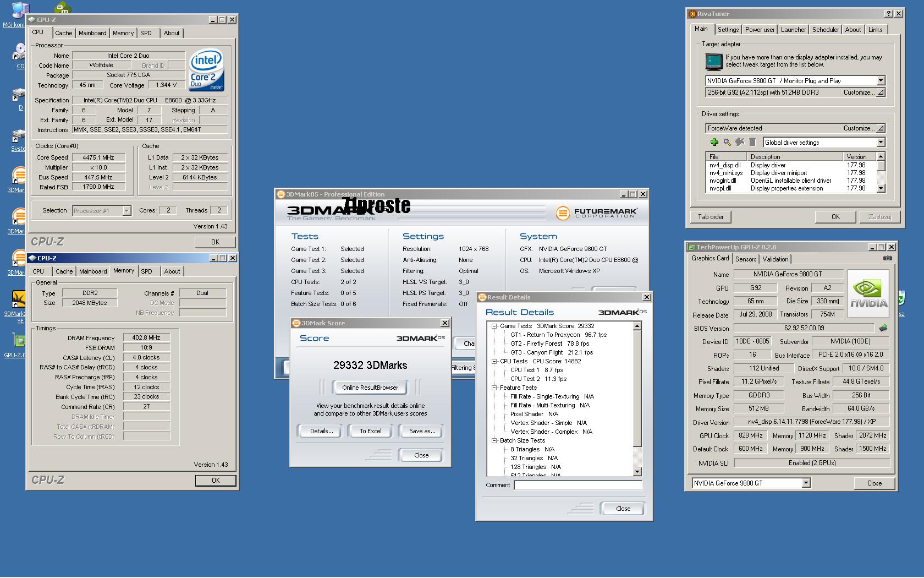The image size is (924, 578).
Task: Click the Intel Core 2 Duo logo in CPU-Z
Action: (206, 70)
